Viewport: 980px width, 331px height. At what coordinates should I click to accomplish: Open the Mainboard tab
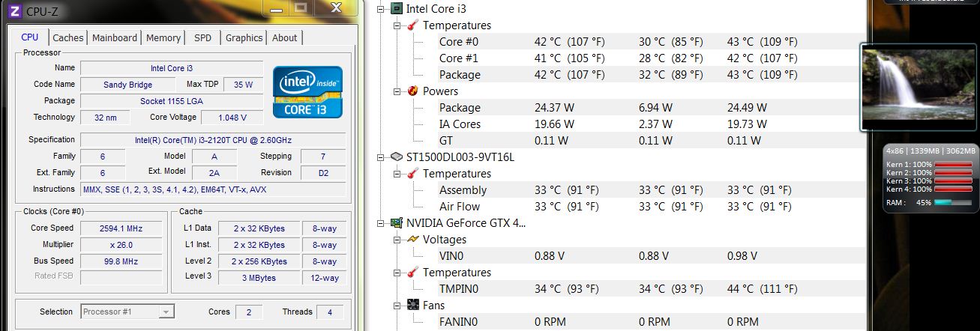(x=115, y=38)
